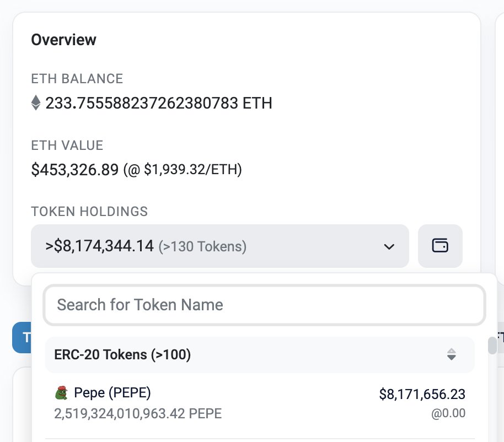Click the $453,326.89 ETH value amount
This screenshot has height=442, width=504.
(74, 170)
